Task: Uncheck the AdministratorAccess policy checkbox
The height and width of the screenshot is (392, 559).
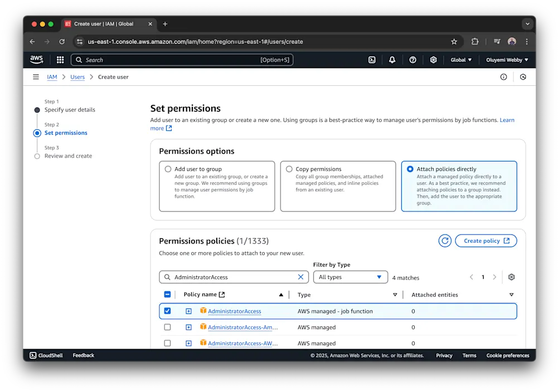Action: coord(167,311)
